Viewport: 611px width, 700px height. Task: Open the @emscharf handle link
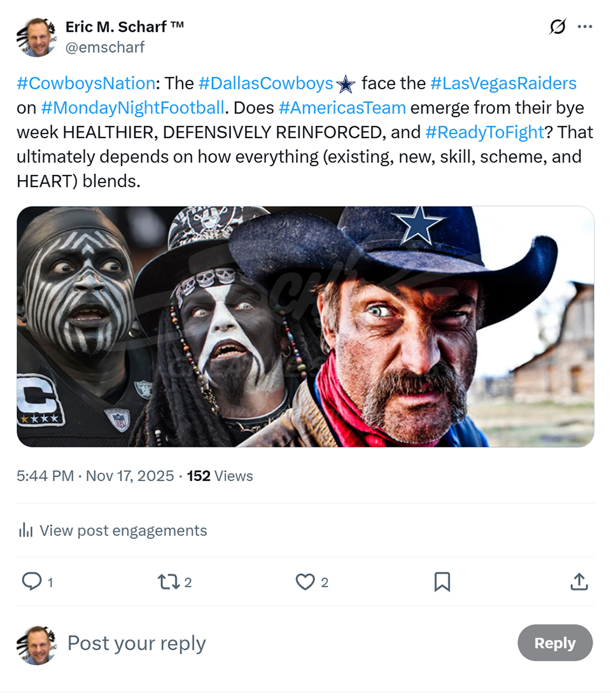click(105, 47)
